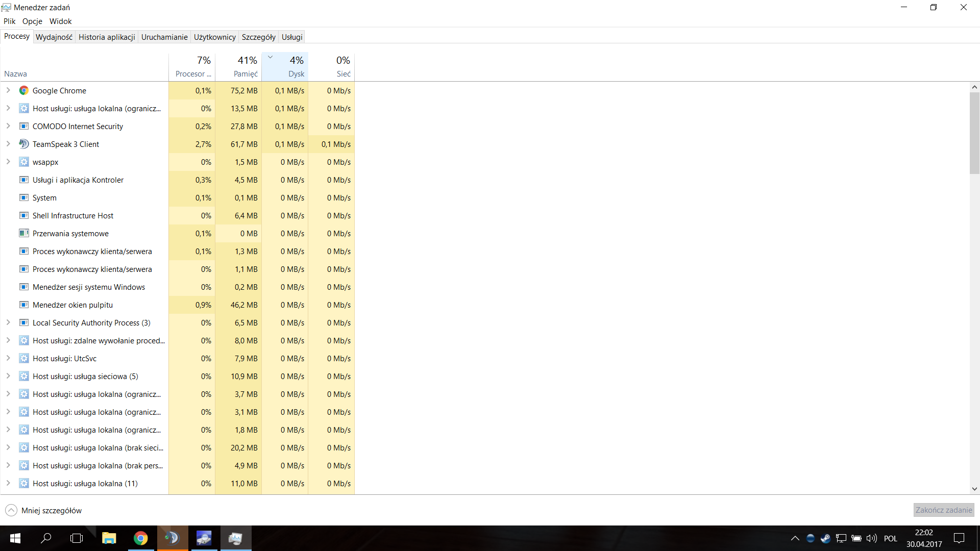Select the first Proces wykonawczy klienta/serwera row

coord(178,251)
